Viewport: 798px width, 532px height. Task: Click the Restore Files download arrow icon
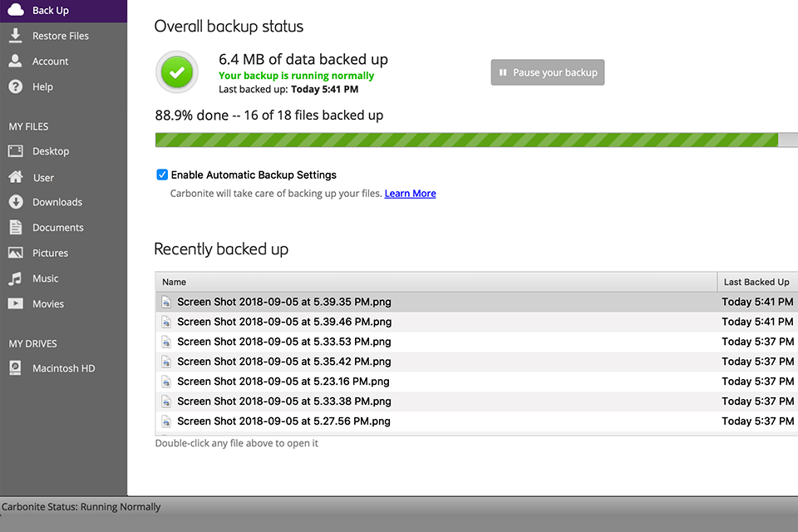click(x=15, y=35)
